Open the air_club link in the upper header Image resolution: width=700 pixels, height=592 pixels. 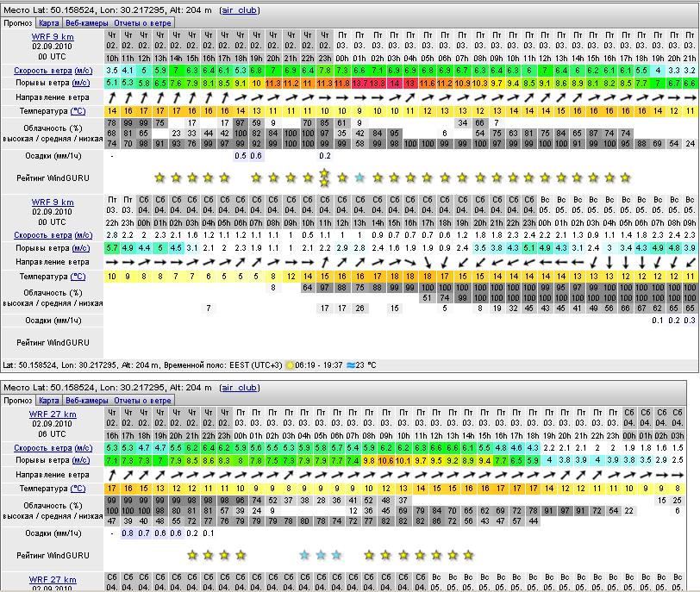pos(241,9)
